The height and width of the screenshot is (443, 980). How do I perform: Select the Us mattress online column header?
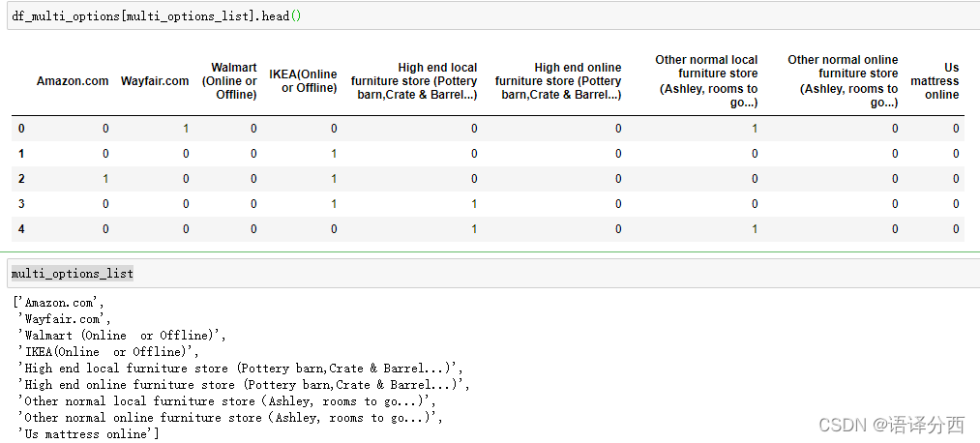pyautogui.click(x=935, y=81)
